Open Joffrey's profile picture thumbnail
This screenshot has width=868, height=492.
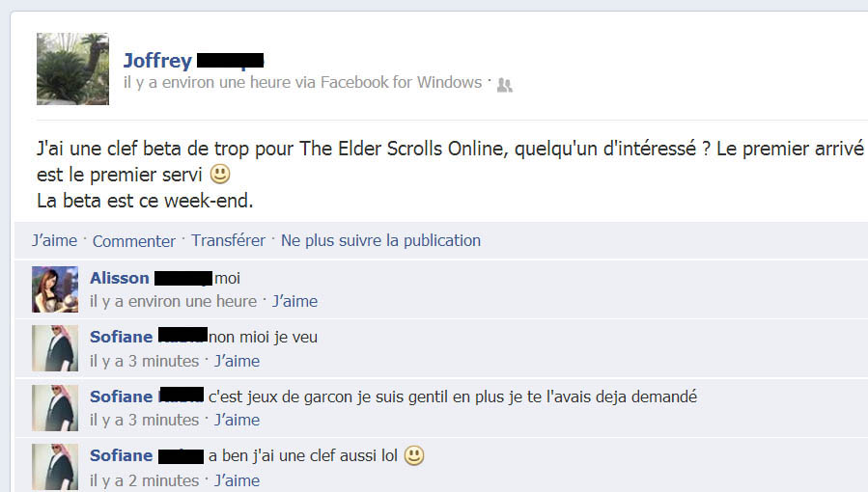[x=72, y=68]
